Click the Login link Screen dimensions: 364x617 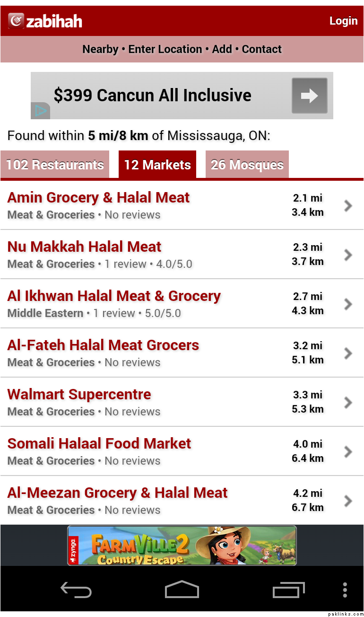pyautogui.click(x=343, y=21)
